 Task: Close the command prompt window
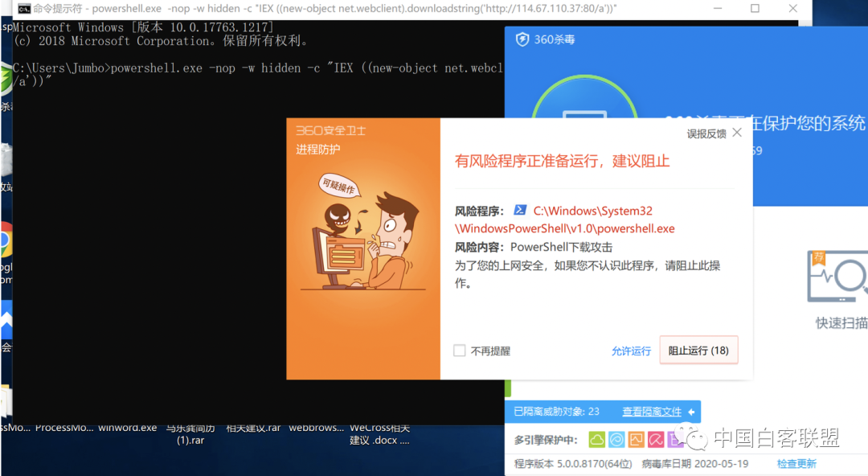[792, 8]
